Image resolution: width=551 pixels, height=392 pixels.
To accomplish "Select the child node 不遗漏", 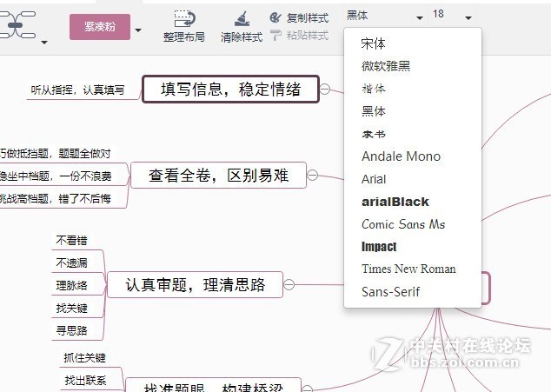I will pos(71,263).
